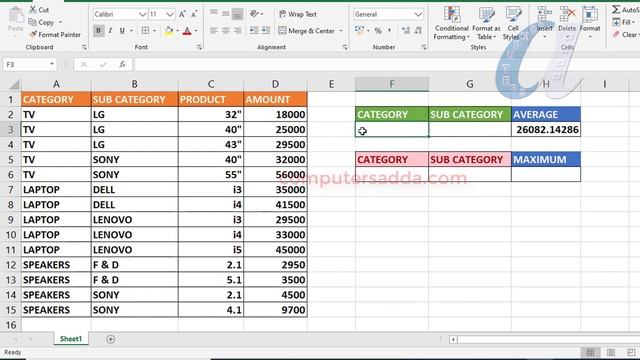The image size is (640, 360).
Task: Click inside the formula bar
Action: coord(386,64)
